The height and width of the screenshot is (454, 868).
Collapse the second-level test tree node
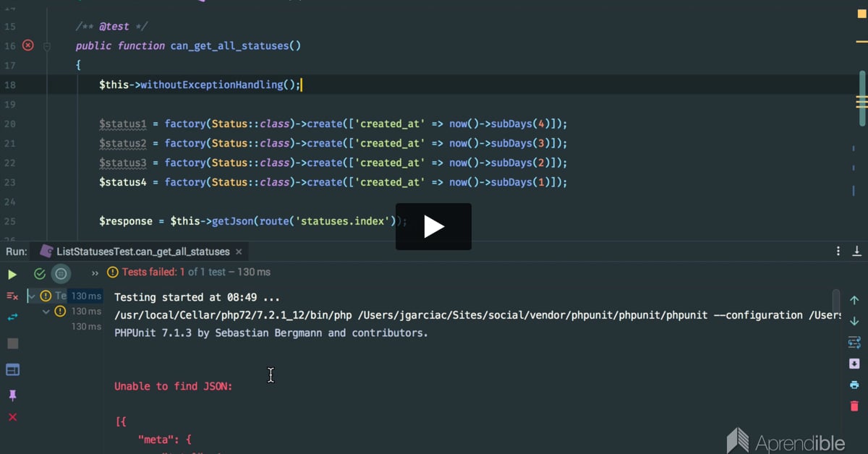point(46,312)
